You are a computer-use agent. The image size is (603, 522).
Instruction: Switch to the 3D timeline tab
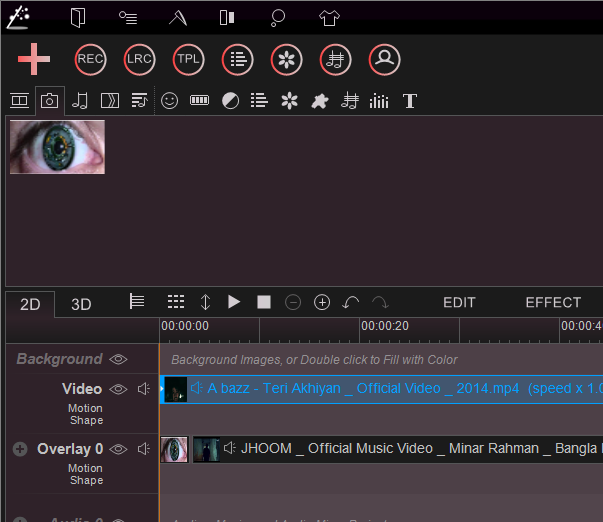[81, 304]
